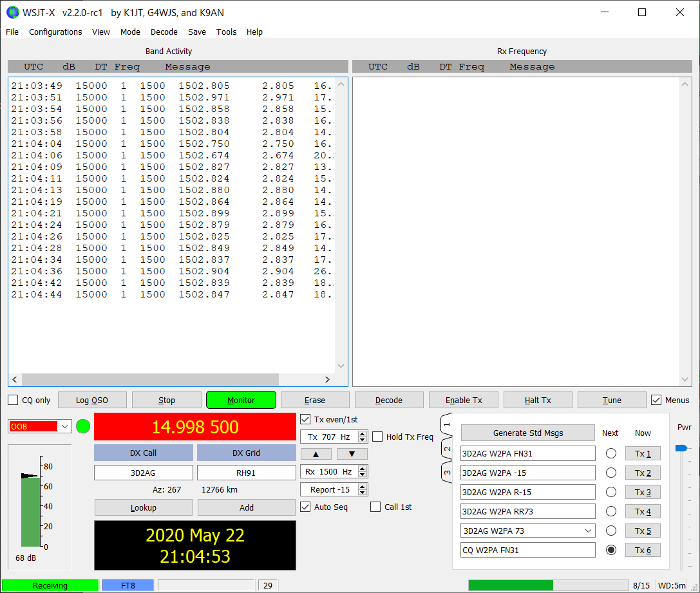Click the 21:04:44 decode row
Image resolution: width=700 pixels, height=593 pixels.
171,294
